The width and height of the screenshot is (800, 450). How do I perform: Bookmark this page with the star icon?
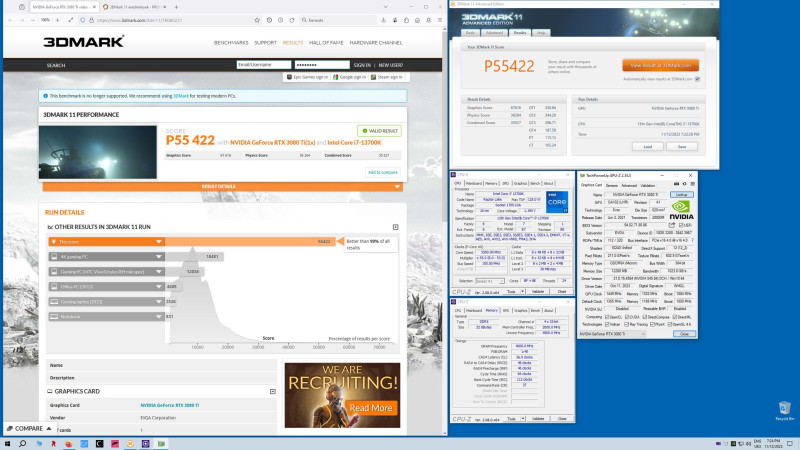click(257, 20)
